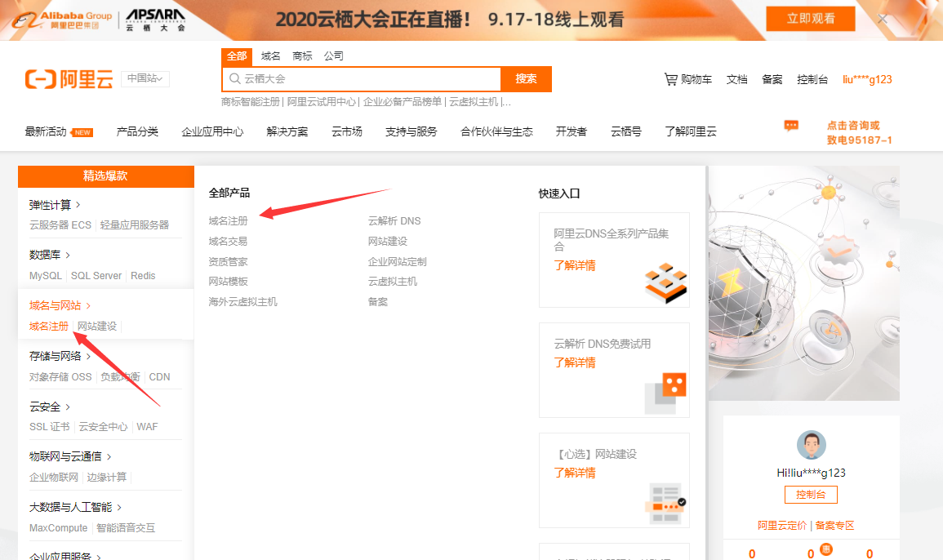Click the user avatar picture
The image size is (943, 560).
pos(810,445)
